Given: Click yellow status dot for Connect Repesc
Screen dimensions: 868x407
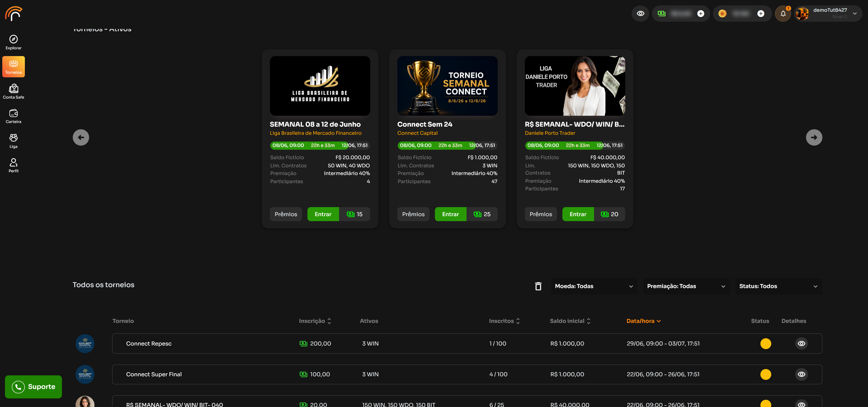Looking at the screenshot, I should [x=766, y=344].
